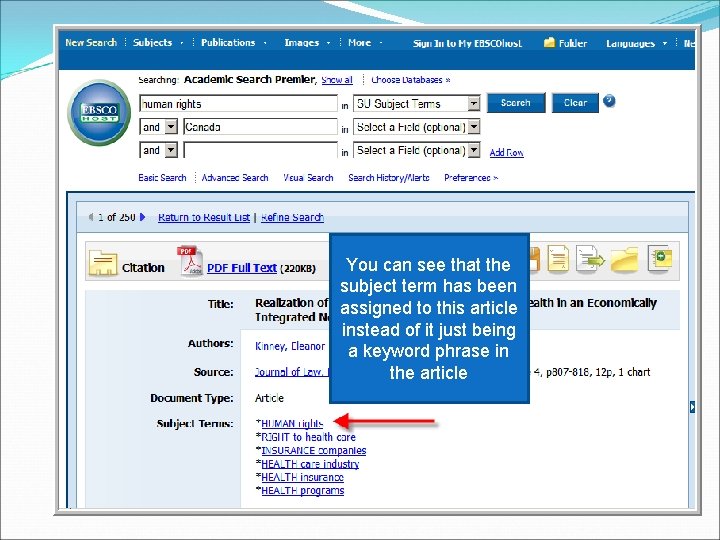Open the Preferences link
This screenshot has height=540, width=720.
(x=471, y=178)
